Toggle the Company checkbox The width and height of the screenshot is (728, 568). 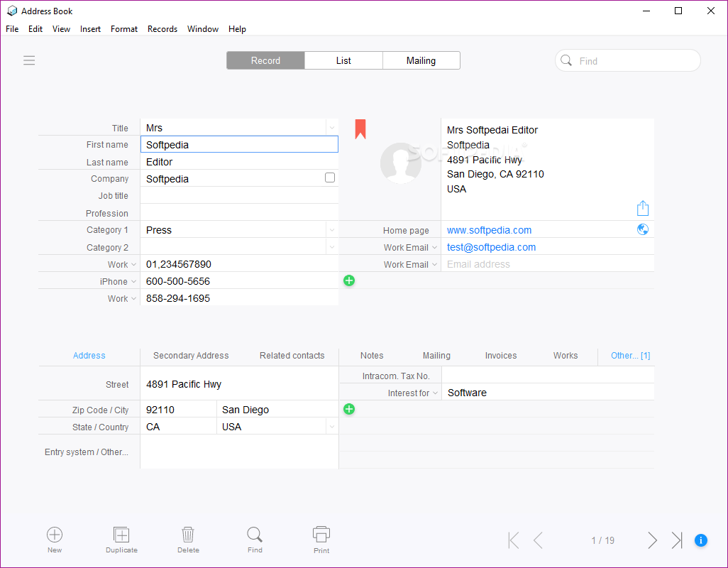coord(330,178)
